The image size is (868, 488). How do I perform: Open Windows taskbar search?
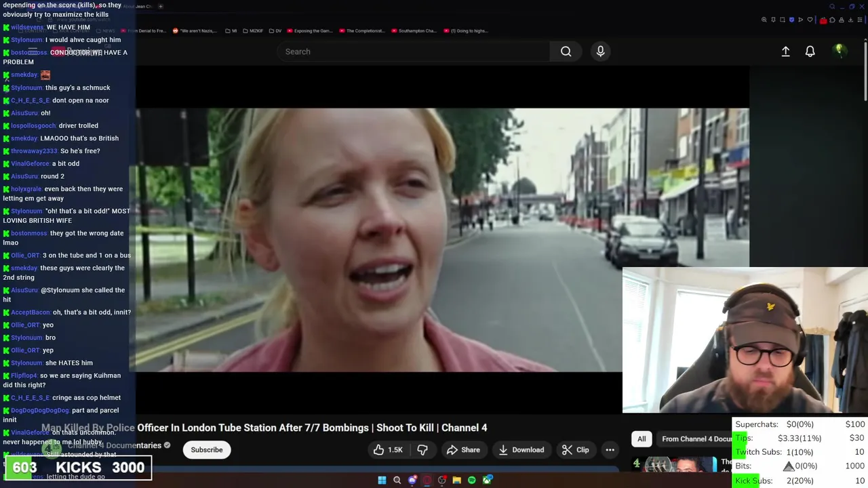click(x=397, y=480)
